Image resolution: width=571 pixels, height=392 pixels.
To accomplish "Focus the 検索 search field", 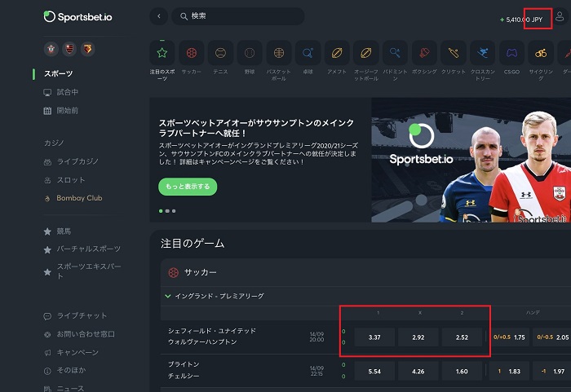I will click(238, 16).
